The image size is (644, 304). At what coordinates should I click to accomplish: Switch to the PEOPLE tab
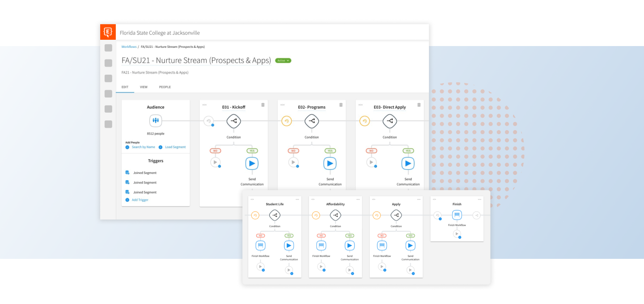(x=165, y=87)
